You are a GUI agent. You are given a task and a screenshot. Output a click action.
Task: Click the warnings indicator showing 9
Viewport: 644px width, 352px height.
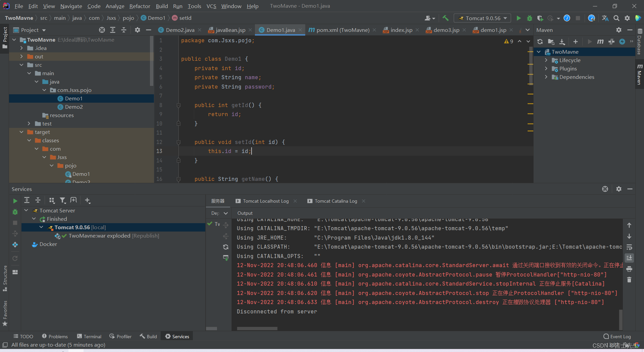click(x=508, y=41)
